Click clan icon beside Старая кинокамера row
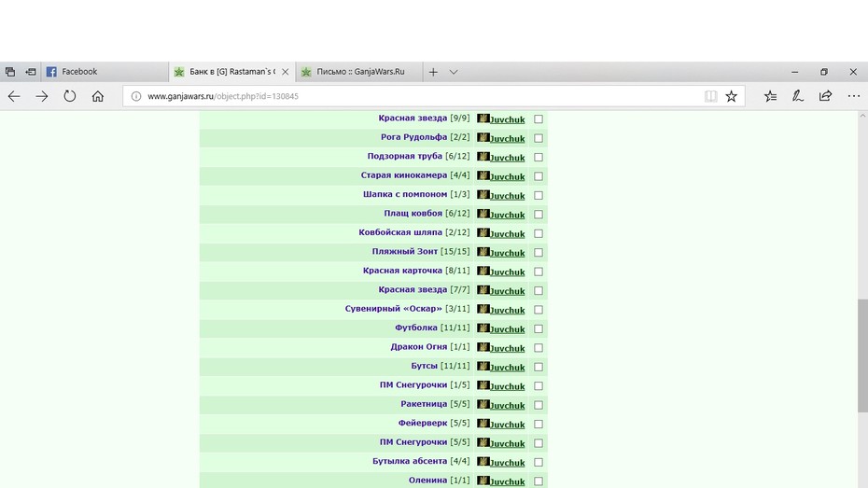Screen dimensions: 868x488 point(483,175)
